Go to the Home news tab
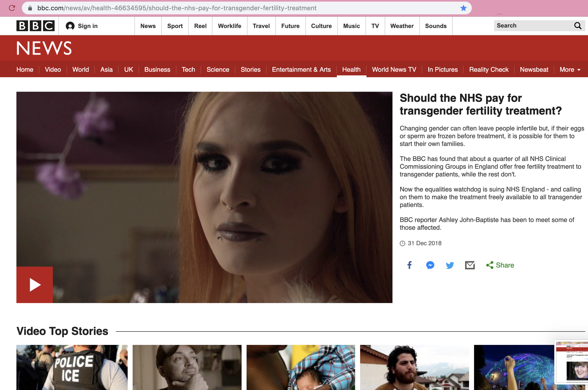 tap(25, 69)
